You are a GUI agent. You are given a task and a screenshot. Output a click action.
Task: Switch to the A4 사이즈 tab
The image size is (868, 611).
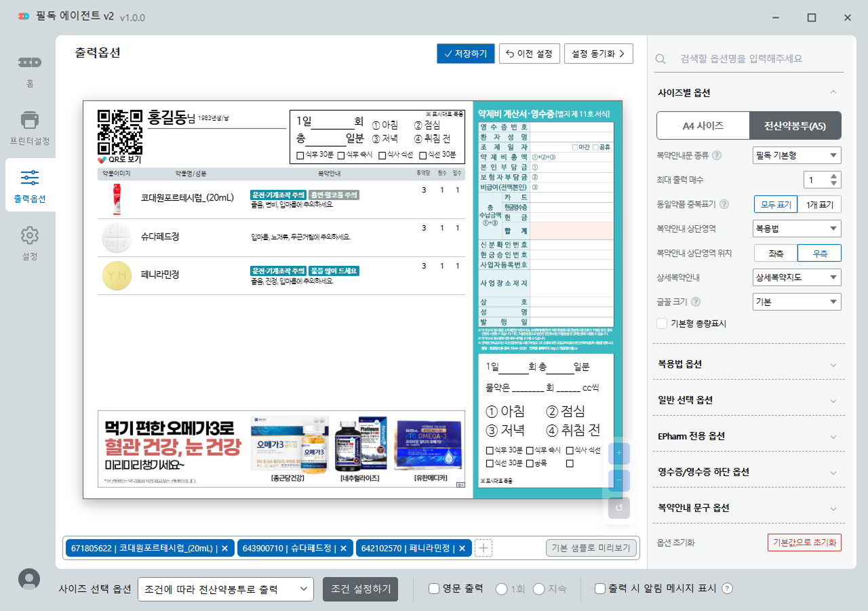pyautogui.click(x=703, y=125)
